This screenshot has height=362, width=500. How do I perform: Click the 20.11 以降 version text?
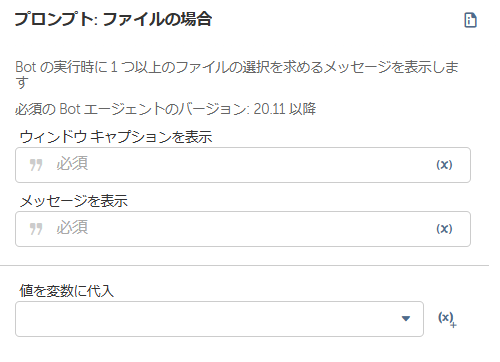click(285, 109)
